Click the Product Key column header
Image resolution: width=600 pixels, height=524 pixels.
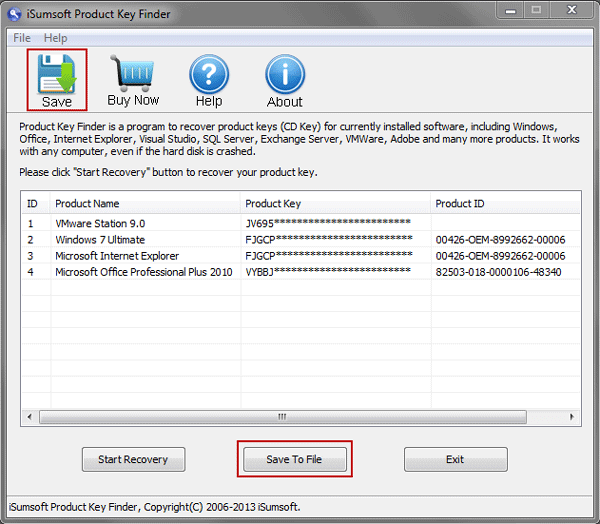(335, 203)
